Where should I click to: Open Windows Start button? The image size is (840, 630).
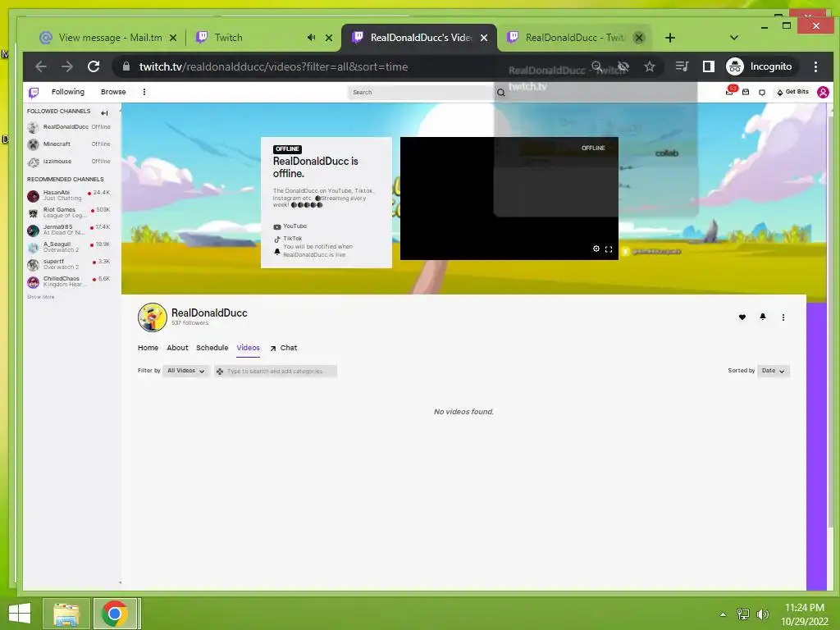pos(20,614)
